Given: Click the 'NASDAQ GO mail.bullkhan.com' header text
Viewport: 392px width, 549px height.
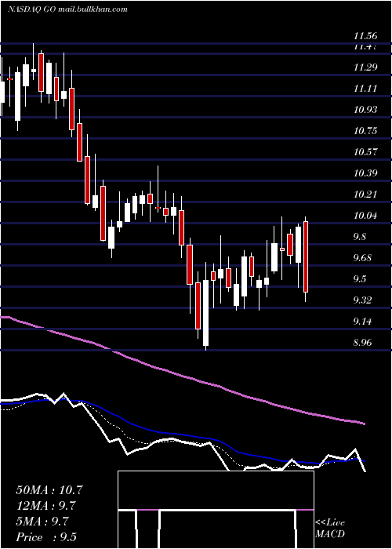Looking at the screenshot, I should coord(67,9).
